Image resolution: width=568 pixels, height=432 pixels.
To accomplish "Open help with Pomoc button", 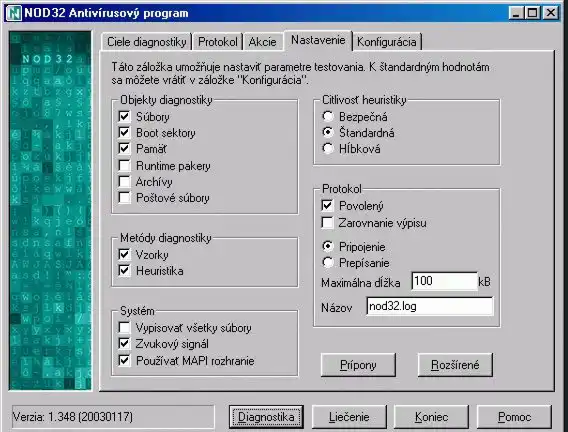I will [514, 417].
